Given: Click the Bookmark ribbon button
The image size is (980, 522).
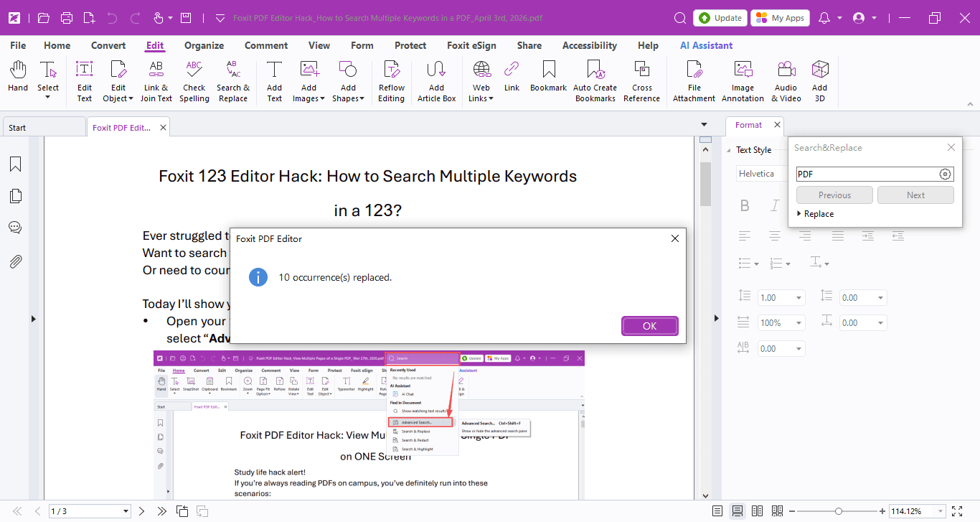Looking at the screenshot, I should [549, 78].
